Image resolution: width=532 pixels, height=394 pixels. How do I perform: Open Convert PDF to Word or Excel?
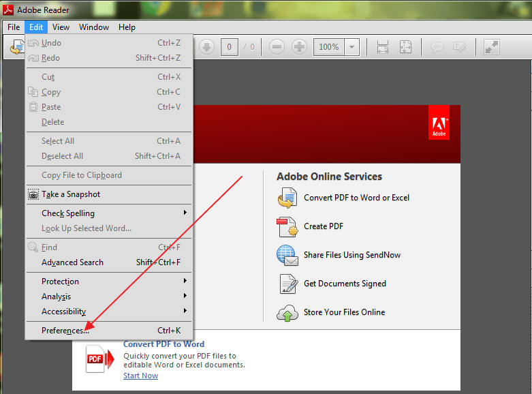[356, 198]
